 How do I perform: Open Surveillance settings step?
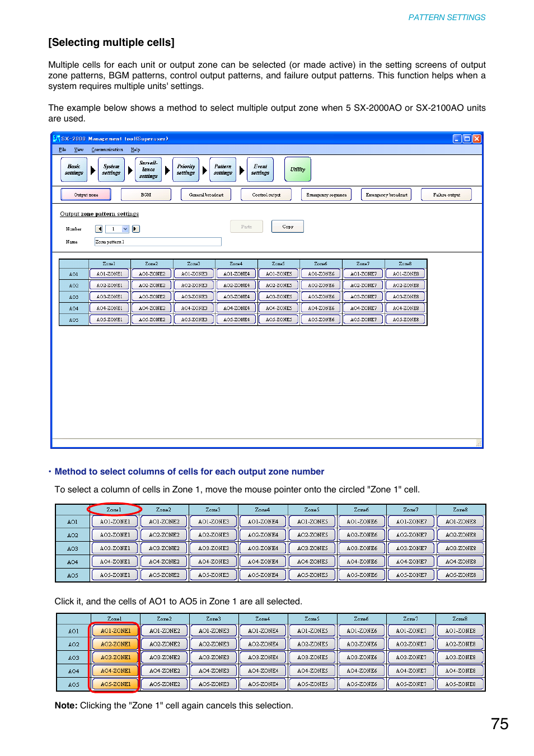pyautogui.click(x=148, y=170)
